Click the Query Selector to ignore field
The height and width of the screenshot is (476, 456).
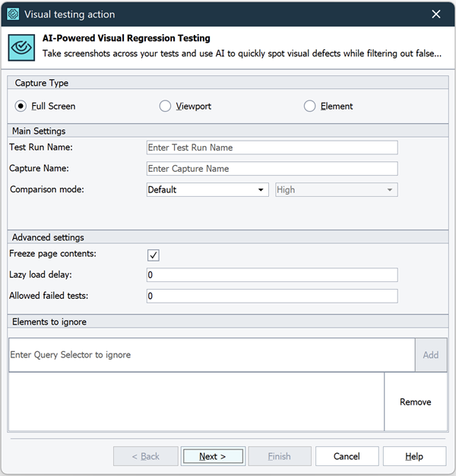pyautogui.click(x=211, y=355)
